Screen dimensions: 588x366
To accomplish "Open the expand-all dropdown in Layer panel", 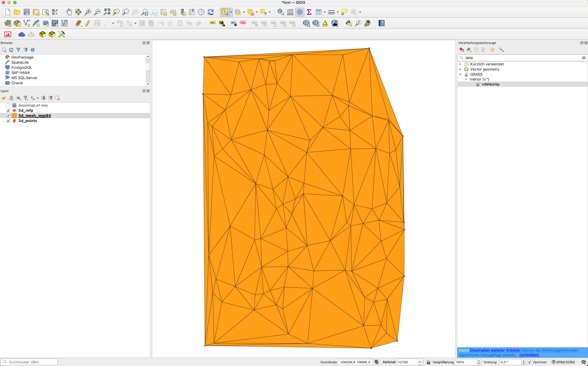I will [38, 98].
